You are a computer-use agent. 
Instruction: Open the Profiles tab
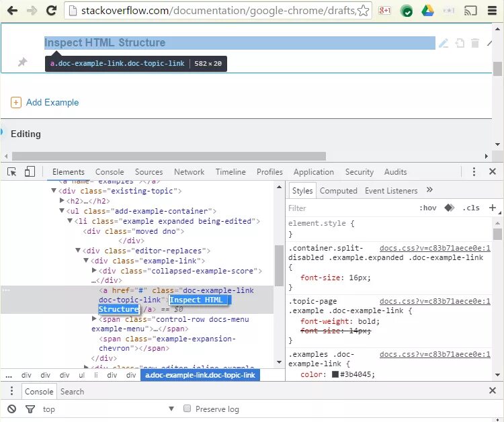click(x=269, y=172)
